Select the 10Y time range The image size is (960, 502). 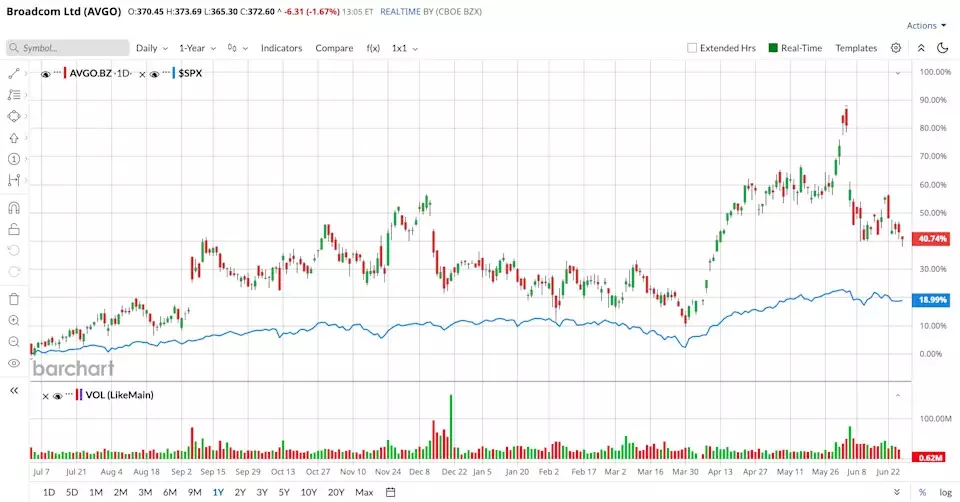coord(309,492)
